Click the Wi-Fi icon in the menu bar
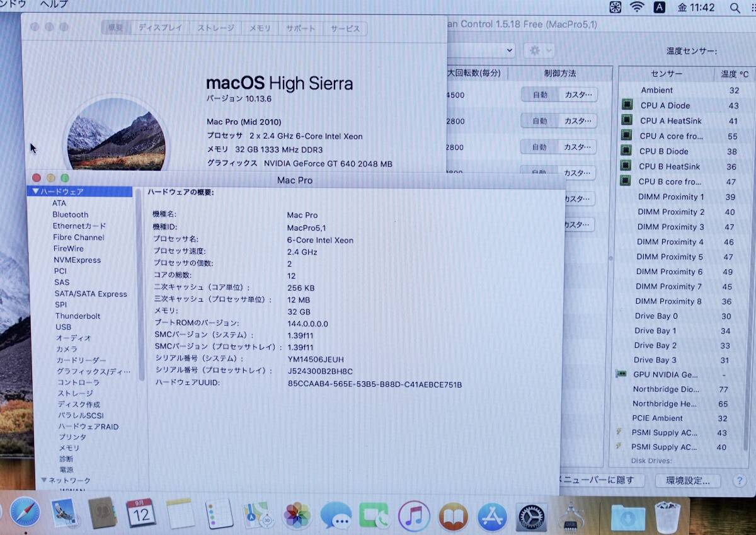The image size is (756, 535). pos(636,7)
